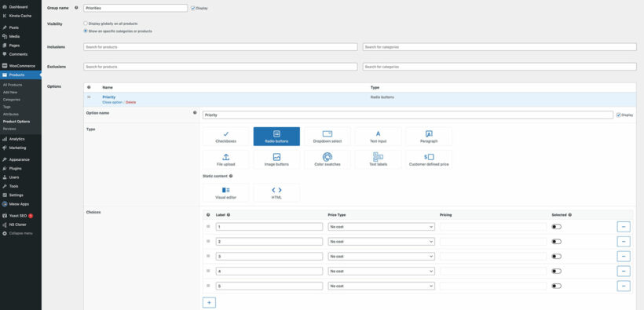Viewport: 644px width, 310px height.
Task: Toggle the Group name Display checkbox
Action: (x=193, y=8)
